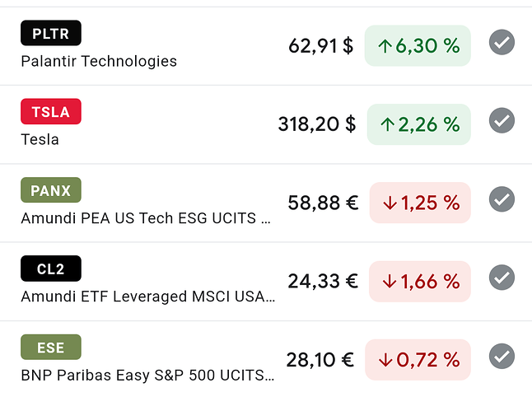This screenshot has height=411, width=532.
Task: Toggle the checkmark beside ESE
Action: 502,356
